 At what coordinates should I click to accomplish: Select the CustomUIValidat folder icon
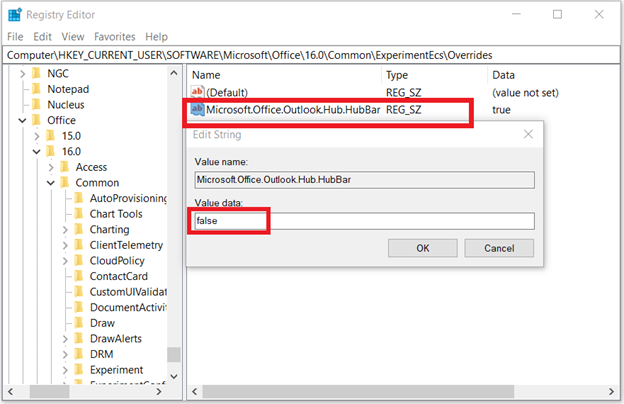pyautogui.click(x=79, y=292)
